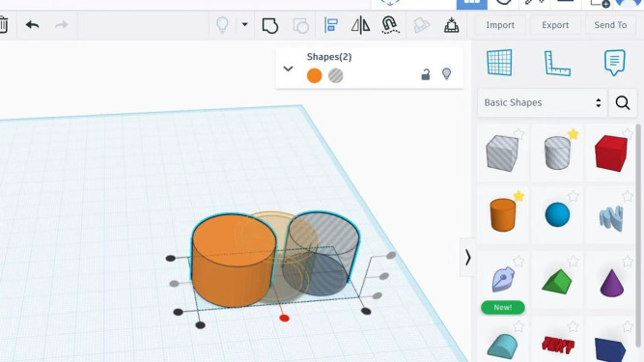Image resolution: width=644 pixels, height=362 pixels.
Task: Pick the New! pen nib shape
Action: (x=503, y=280)
